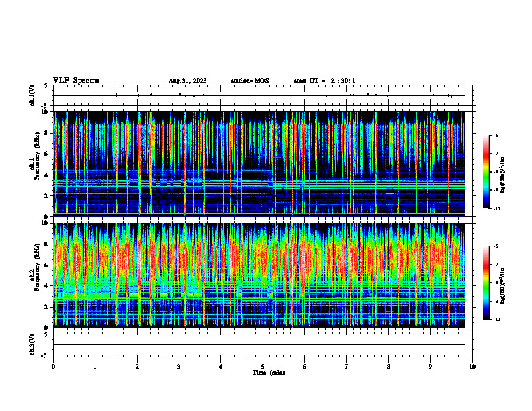Click the "-7" tick on ch.2 colorbar
The image size is (532, 411).
point(496,265)
